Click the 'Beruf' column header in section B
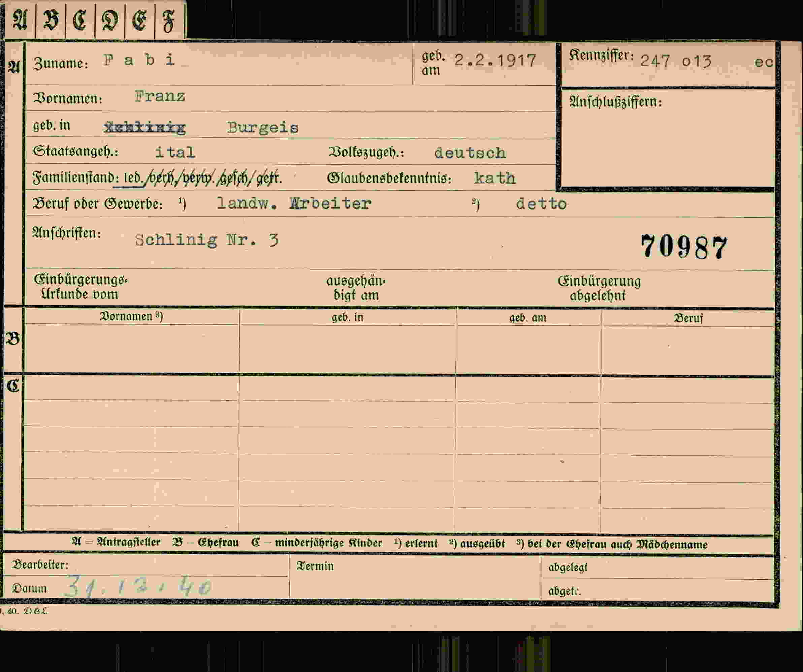Image resolution: width=803 pixels, height=672 pixels. (x=688, y=319)
